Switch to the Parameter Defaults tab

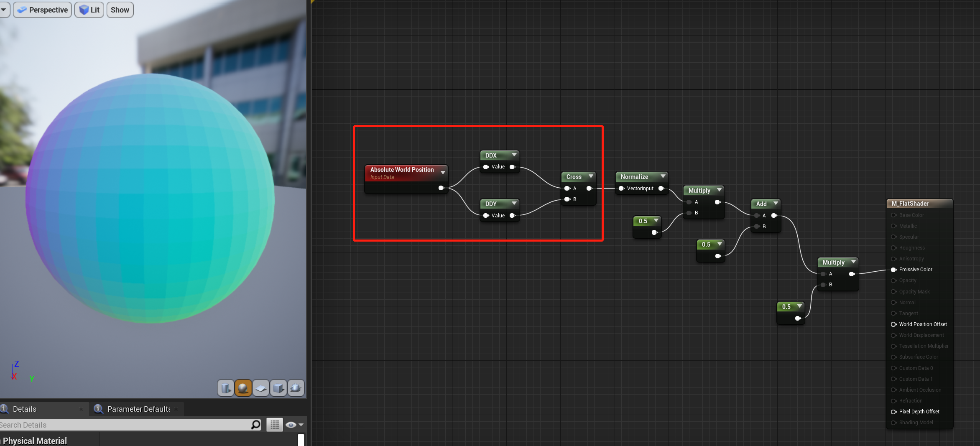(138, 409)
